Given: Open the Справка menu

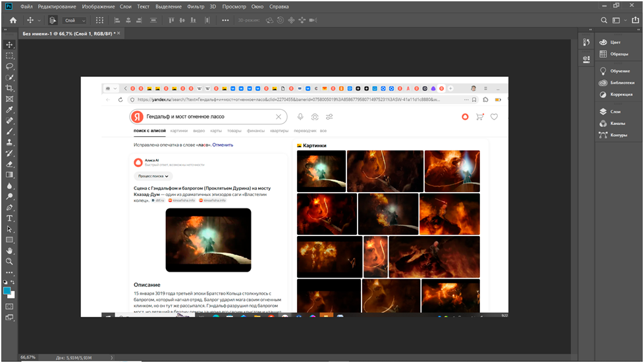Looking at the screenshot, I should click(279, 7).
